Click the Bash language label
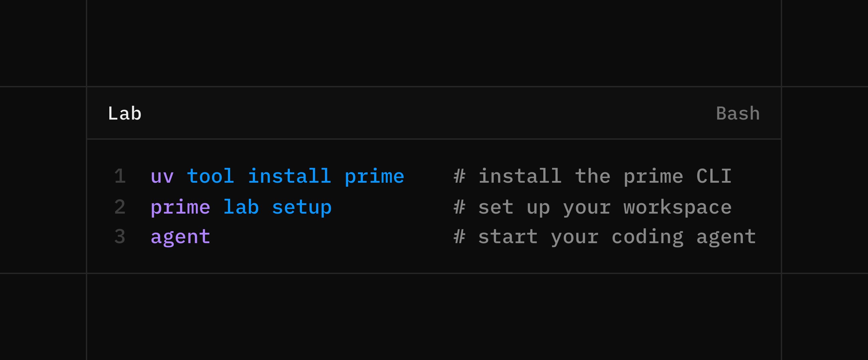 [738, 114]
